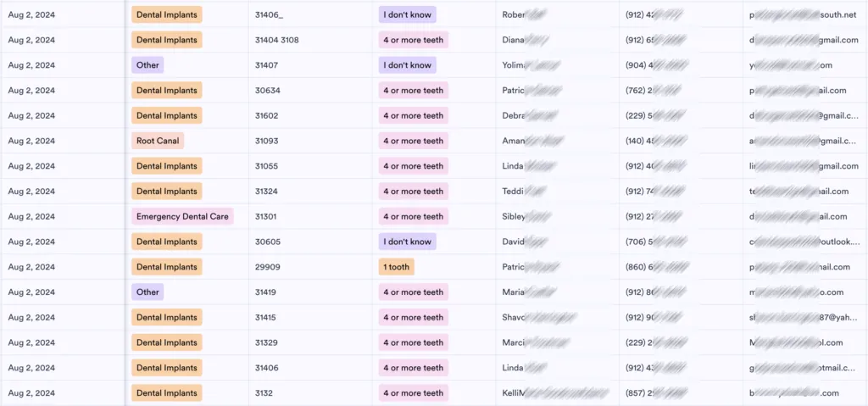Image resolution: width=868 pixels, height=406 pixels.
Task: Select the Root Canal service tag
Action: pos(157,141)
